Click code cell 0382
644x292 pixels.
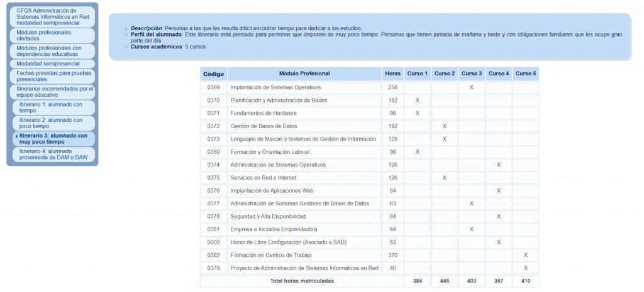(x=214, y=256)
